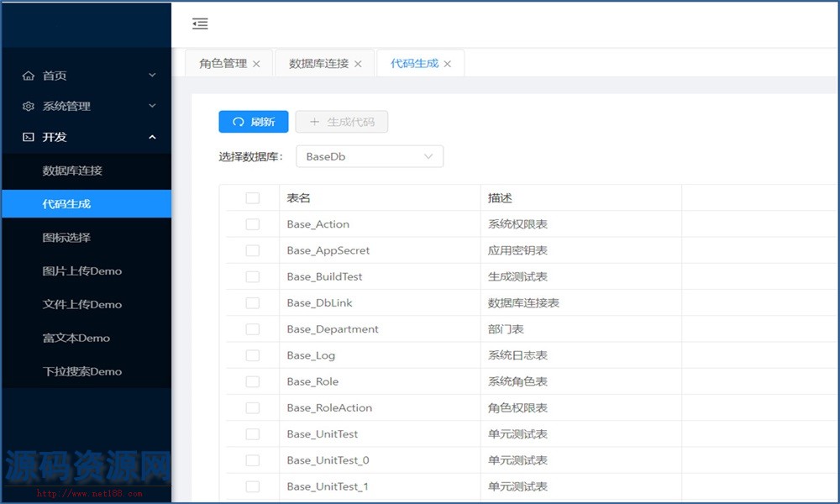Click the home icon beside 首页
This screenshot has width=840, height=504.
(x=29, y=76)
